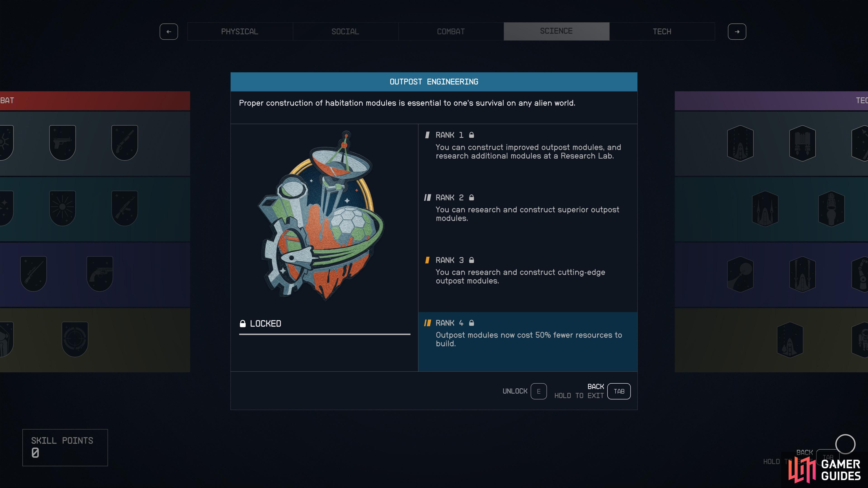Select the shotgun skill badge
Image resolution: width=868 pixels, height=488 pixels.
coord(124,143)
